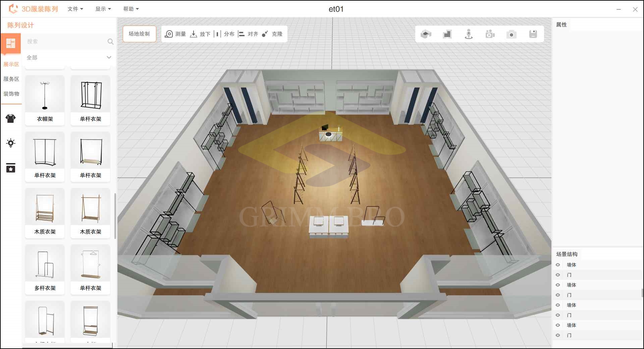
Task: Select the 衣帽架 coat rack thumbnail
Action: point(45,100)
